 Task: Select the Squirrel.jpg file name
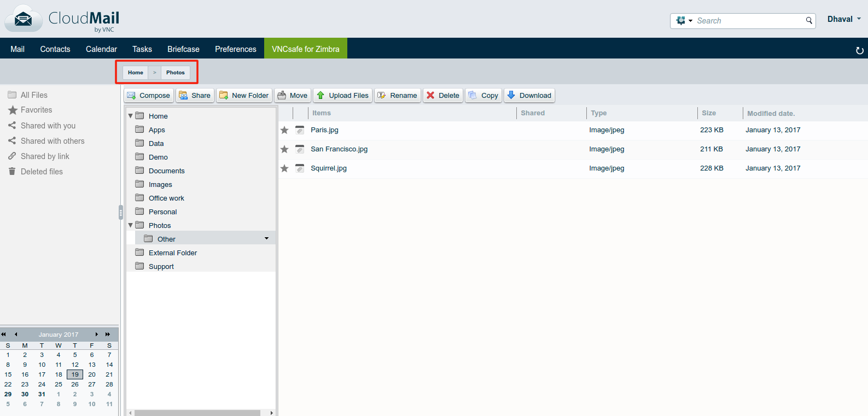[x=329, y=168]
